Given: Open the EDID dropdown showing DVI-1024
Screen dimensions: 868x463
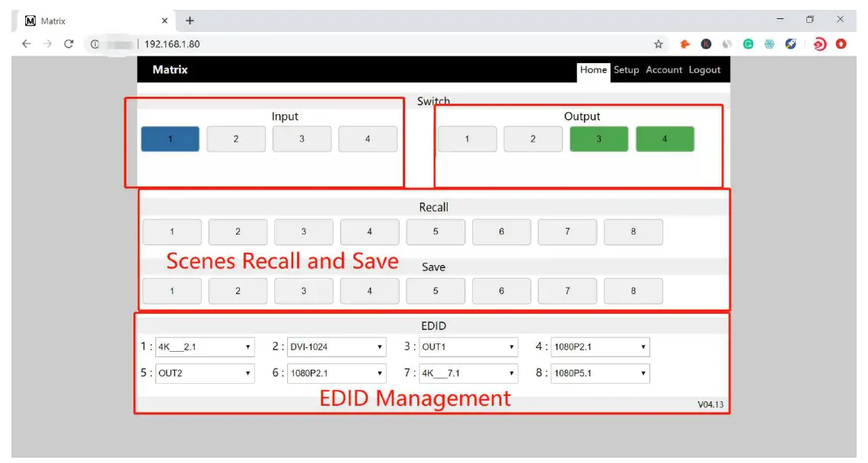Looking at the screenshot, I should click(337, 346).
